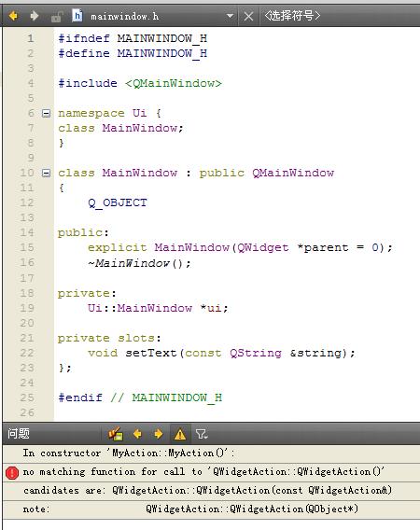Click the #endif // MAINWINDOW_H line
Screen dimensions: 420x530
pos(140,397)
